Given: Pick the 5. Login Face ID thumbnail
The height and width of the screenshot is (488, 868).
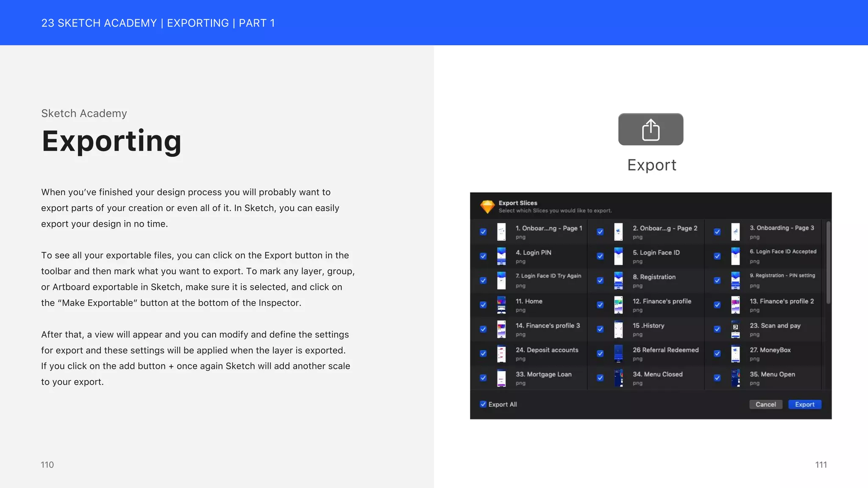Looking at the screenshot, I should tap(618, 256).
